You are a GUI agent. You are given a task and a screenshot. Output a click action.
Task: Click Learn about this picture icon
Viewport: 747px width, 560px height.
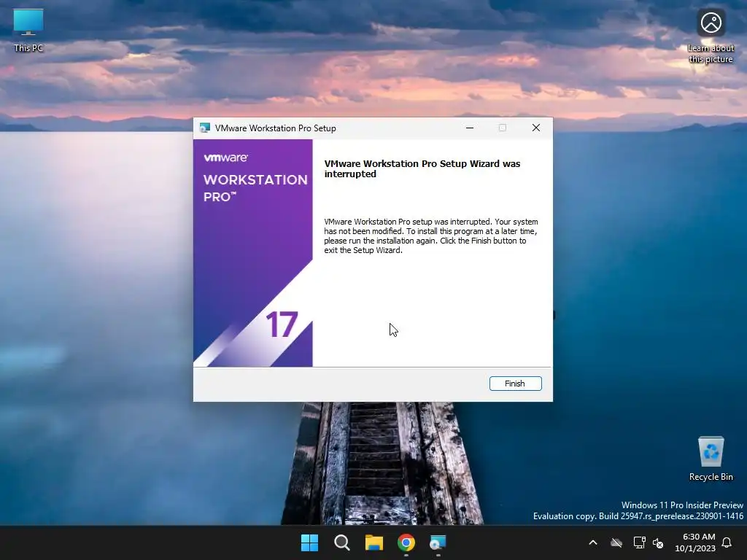(711, 37)
